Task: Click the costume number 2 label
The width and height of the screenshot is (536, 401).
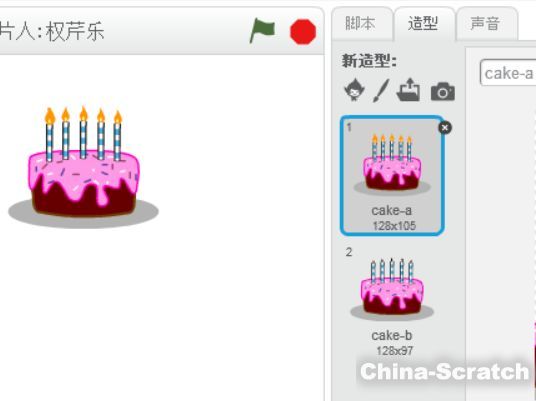Action: (x=349, y=252)
